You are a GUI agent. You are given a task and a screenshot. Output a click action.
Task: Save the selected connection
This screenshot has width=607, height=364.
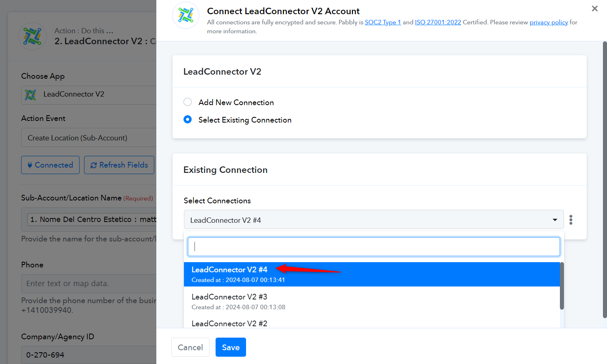pos(231,347)
